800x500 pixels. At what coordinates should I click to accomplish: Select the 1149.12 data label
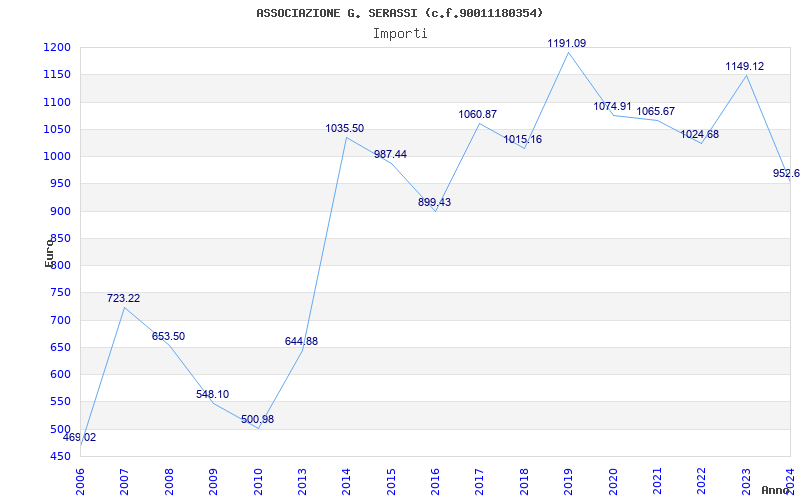point(745,66)
